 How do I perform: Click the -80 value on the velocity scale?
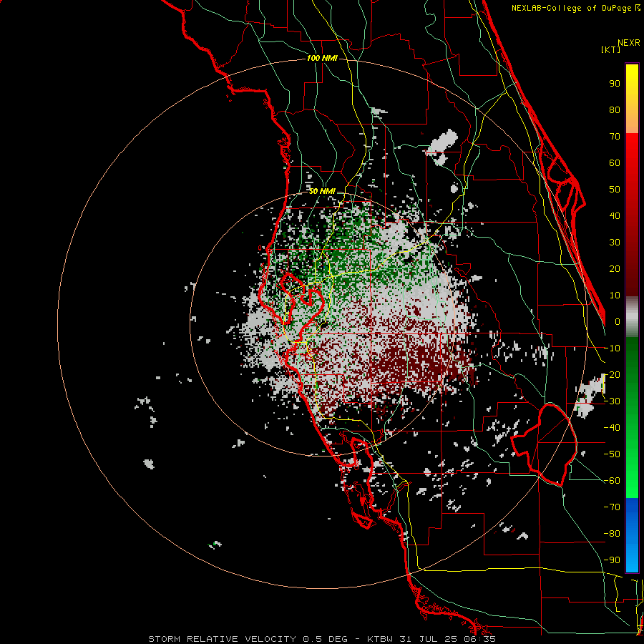(612, 534)
